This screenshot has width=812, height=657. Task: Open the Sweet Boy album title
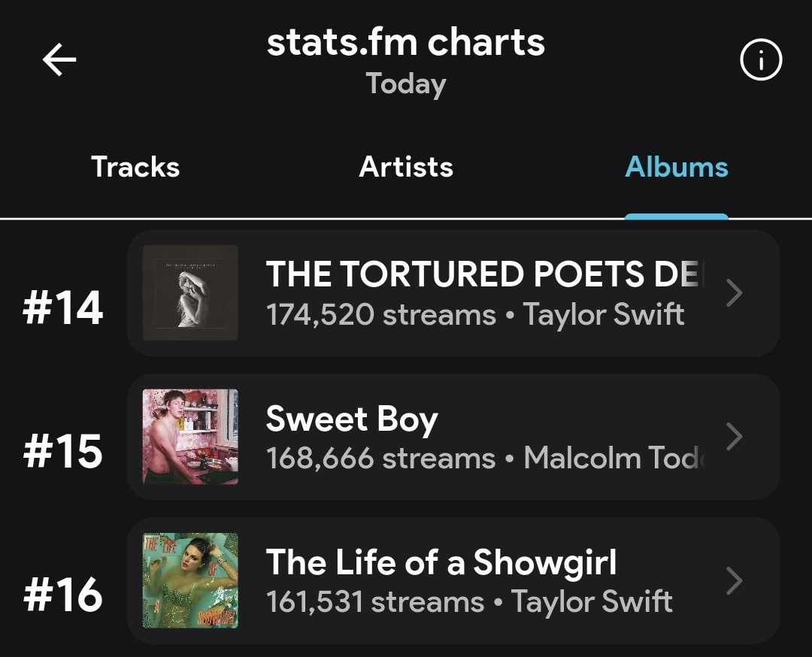(352, 418)
